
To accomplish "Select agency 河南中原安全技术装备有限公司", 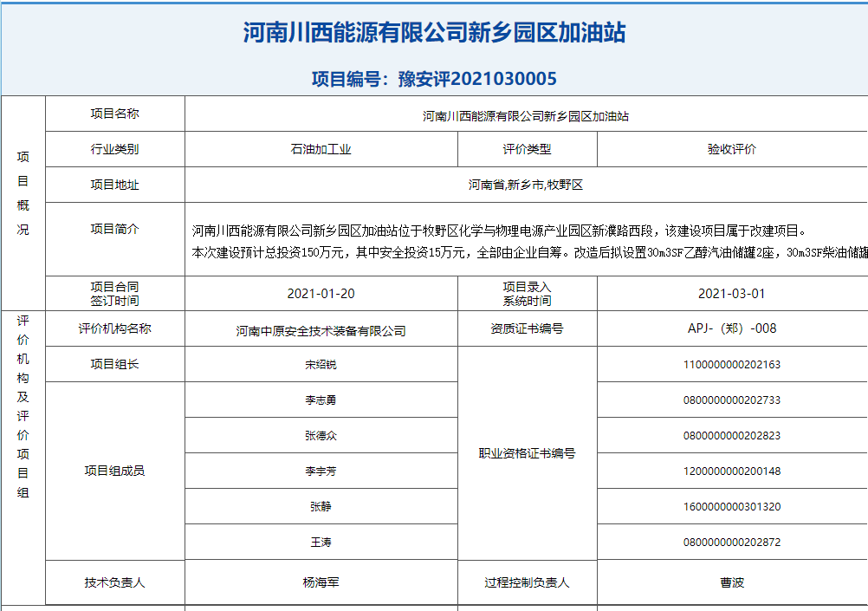I will [321, 331].
